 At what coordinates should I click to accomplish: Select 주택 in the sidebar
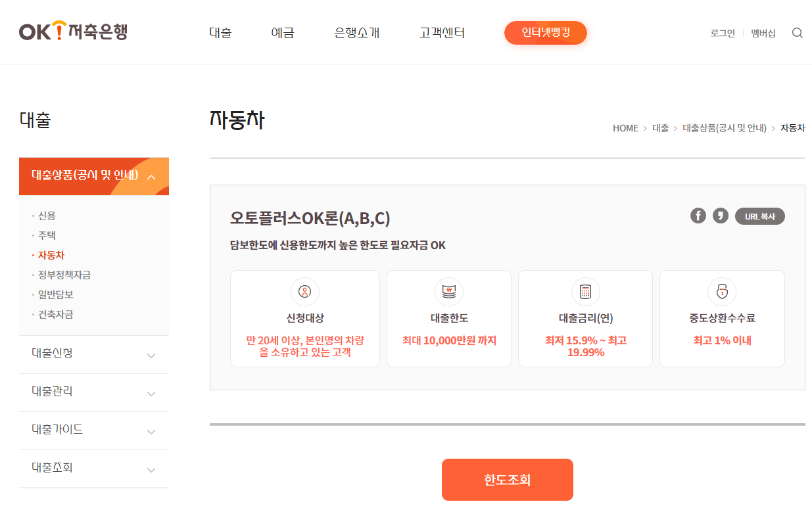pyautogui.click(x=47, y=235)
